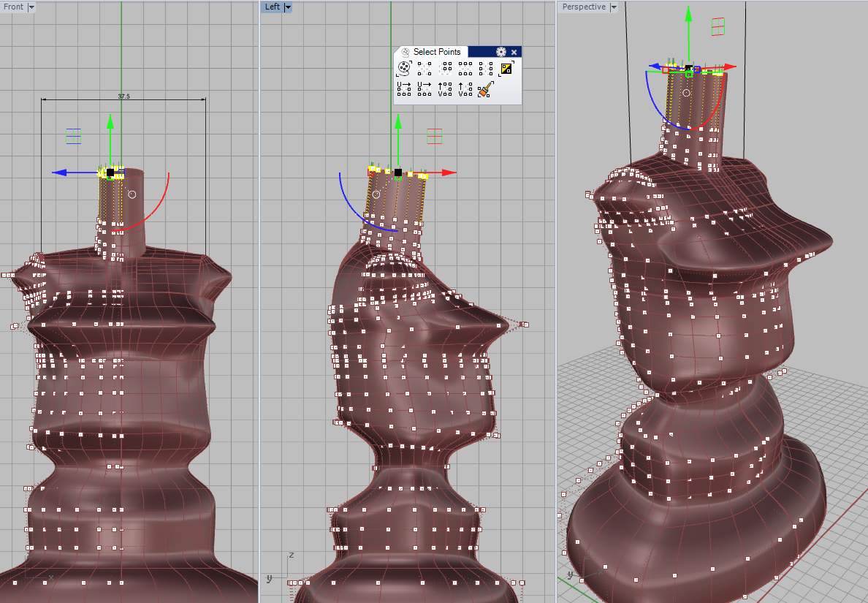
Task: Click the icon with points in top and bottom rows
Action: pos(465,69)
